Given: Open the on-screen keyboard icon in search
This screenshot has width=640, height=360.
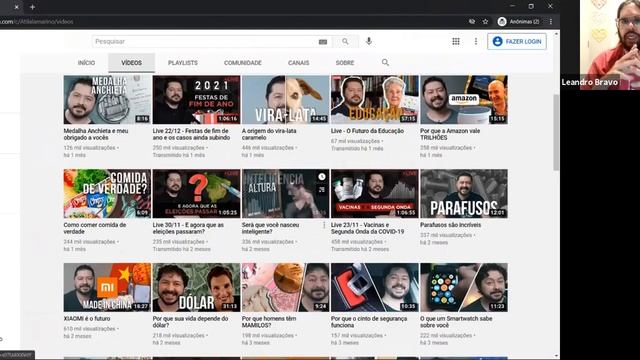Looking at the screenshot, I should click(x=323, y=42).
